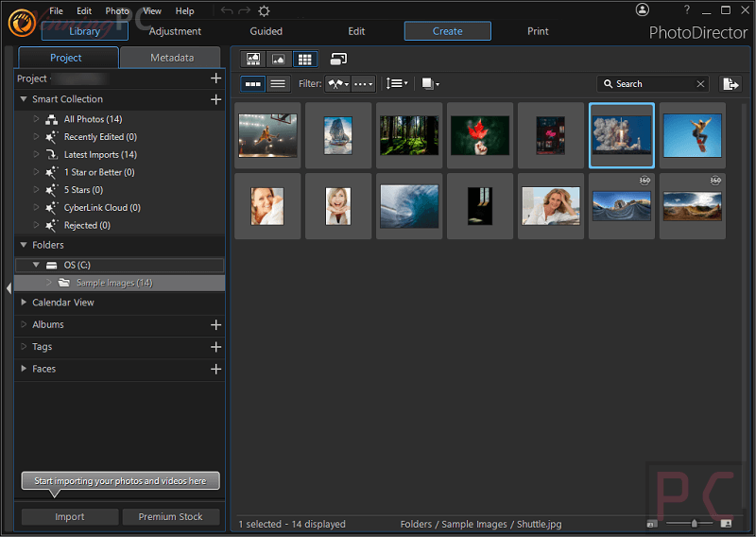Select thumbnail view mode button
The height and width of the screenshot is (537, 756).
click(x=252, y=84)
